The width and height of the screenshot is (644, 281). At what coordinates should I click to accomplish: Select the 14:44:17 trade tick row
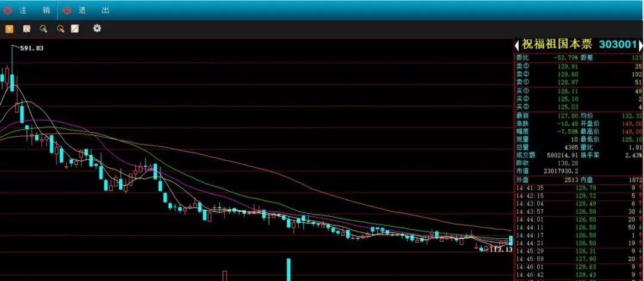pos(579,236)
